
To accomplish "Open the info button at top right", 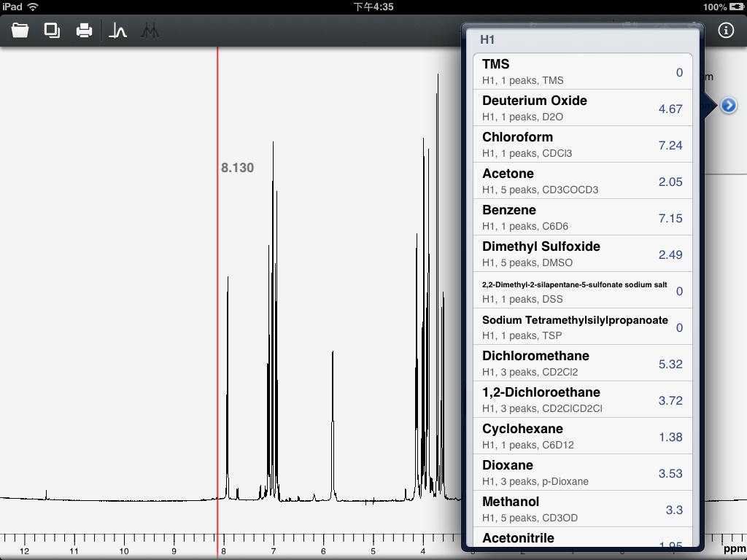I will click(x=726, y=31).
